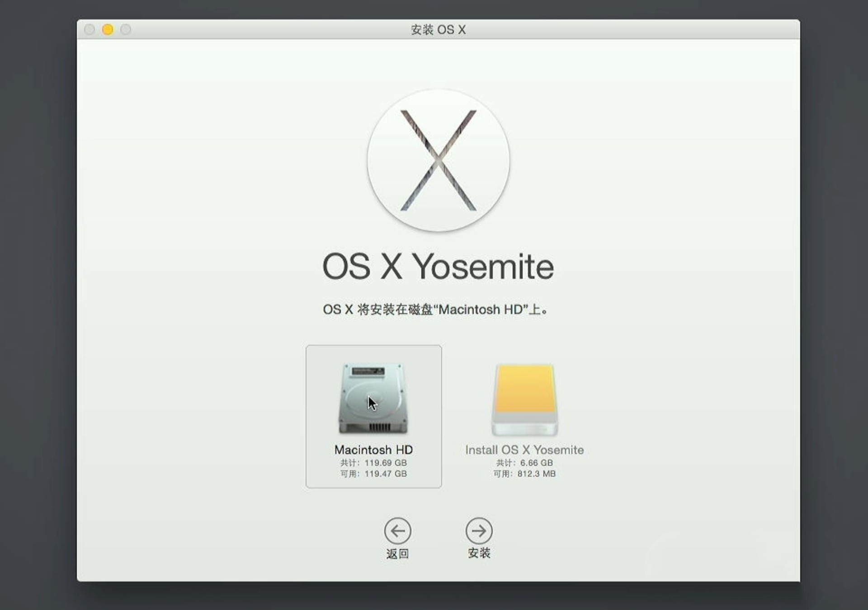
Task: Click the greyed-out close window button
Action: 90,30
